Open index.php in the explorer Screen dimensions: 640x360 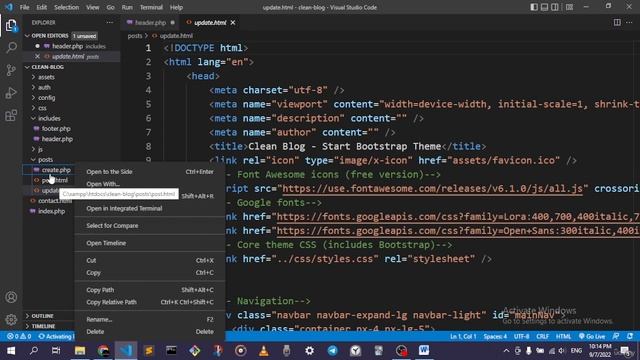pos(51,211)
